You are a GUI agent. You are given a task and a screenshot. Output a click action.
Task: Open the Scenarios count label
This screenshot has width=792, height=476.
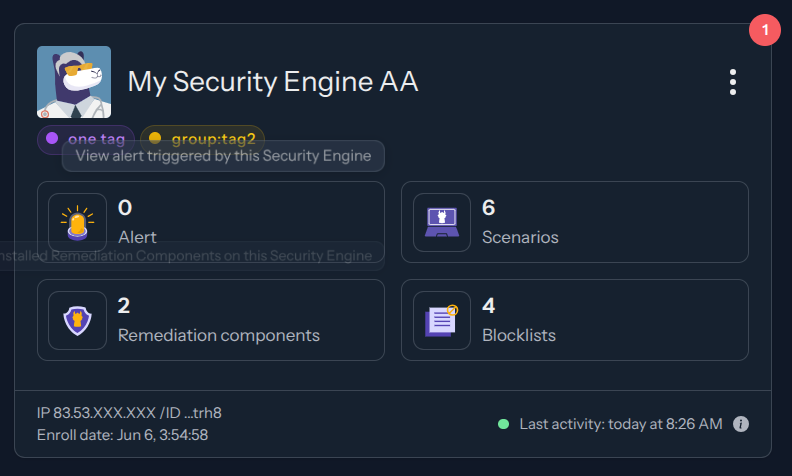tap(520, 237)
